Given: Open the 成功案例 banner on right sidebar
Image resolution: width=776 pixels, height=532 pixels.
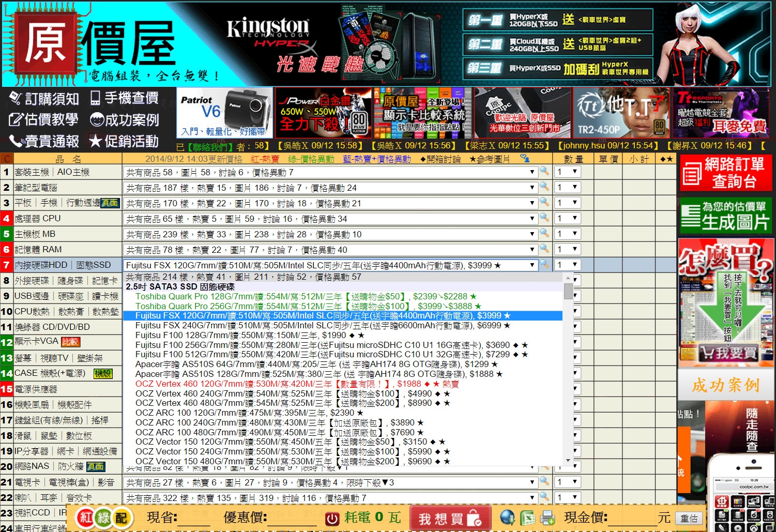Looking at the screenshot, I should point(725,385).
